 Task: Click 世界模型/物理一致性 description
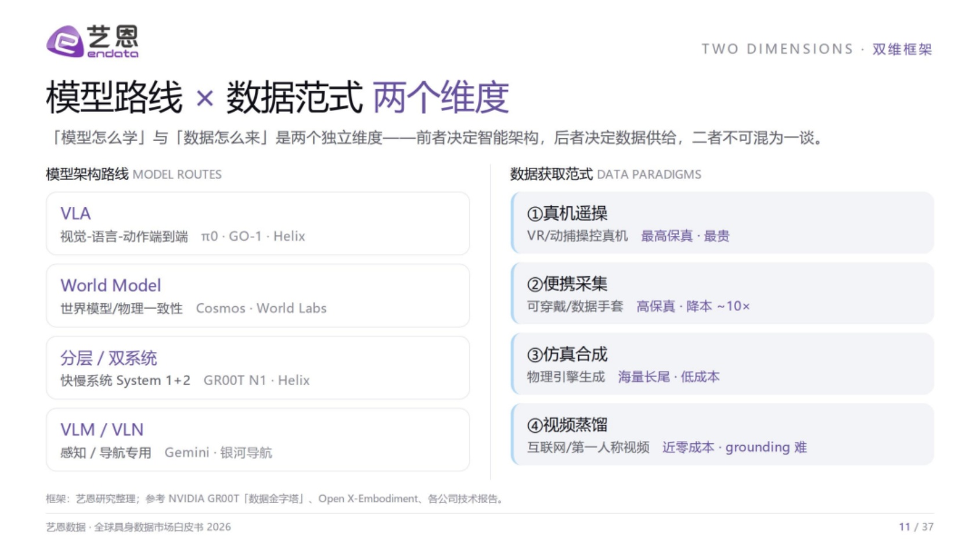click(x=121, y=309)
